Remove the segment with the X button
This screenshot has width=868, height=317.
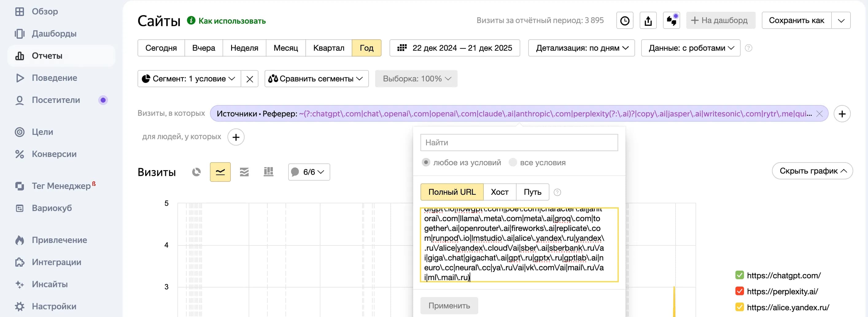[x=250, y=79]
